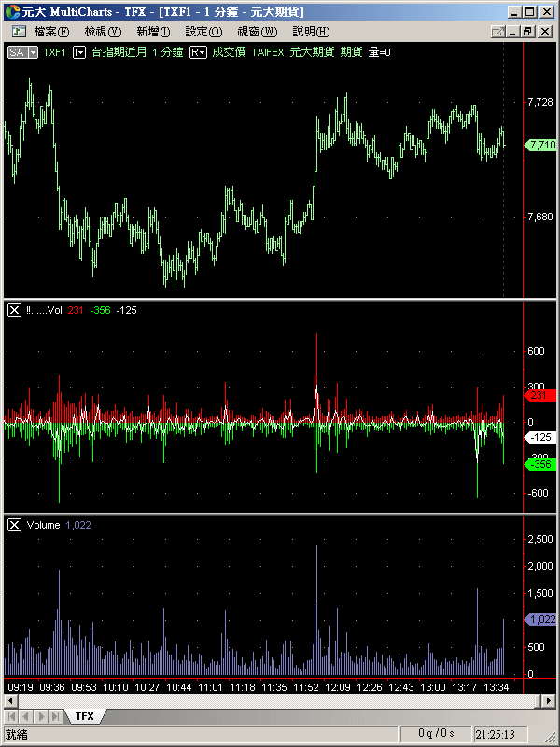Click the 台指期近月 1 分鐘 label
The height and width of the screenshot is (747, 560).
click(x=137, y=52)
